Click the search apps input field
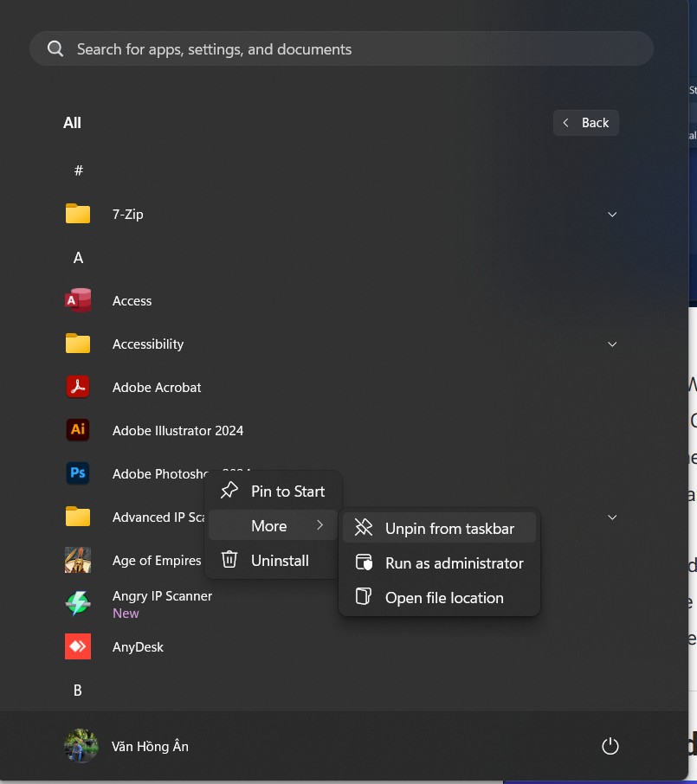The width and height of the screenshot is (697, 784). coord(342,49)
